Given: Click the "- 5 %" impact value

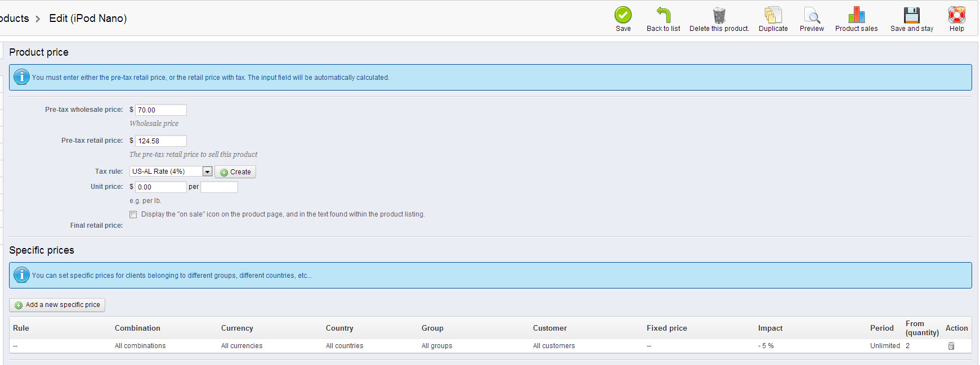Looking at the screenshot, I should [x=766, y=346].
